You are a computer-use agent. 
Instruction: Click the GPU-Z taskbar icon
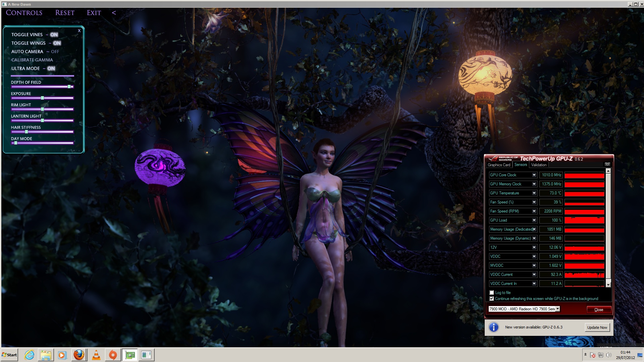pos(130,355)
